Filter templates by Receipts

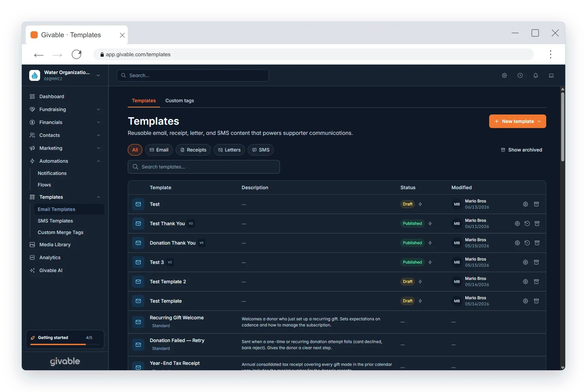(193, 150)
